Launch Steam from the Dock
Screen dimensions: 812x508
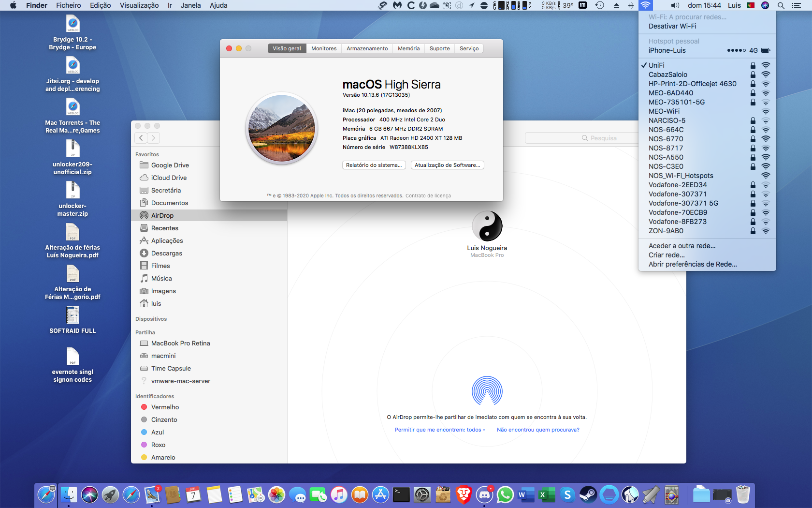point(588,494)
